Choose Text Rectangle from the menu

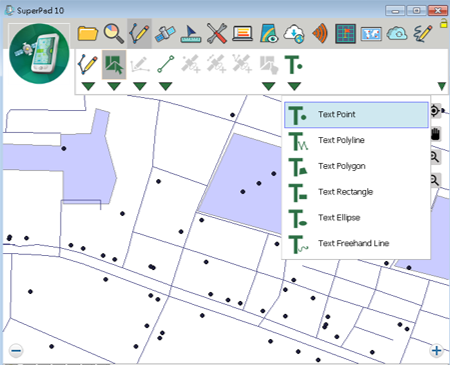356,192
